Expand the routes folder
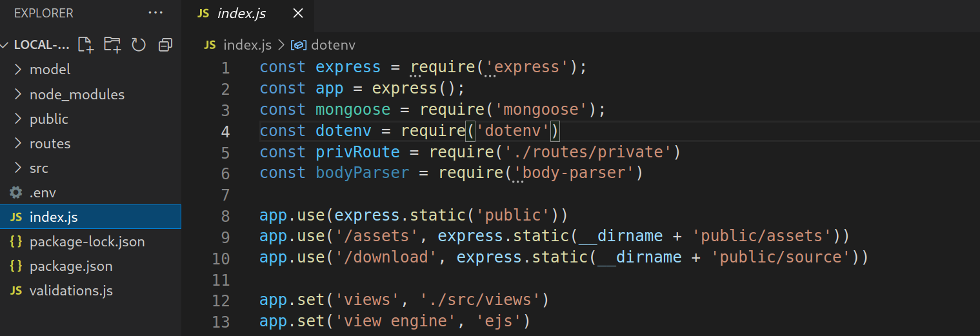The width and height of the screenshot is (980, 336). (x=50, y=144)
